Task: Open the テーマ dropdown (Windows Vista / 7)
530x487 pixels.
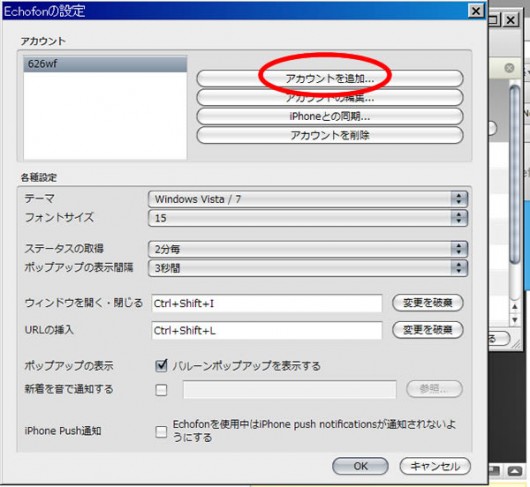Action: [308, 199]
